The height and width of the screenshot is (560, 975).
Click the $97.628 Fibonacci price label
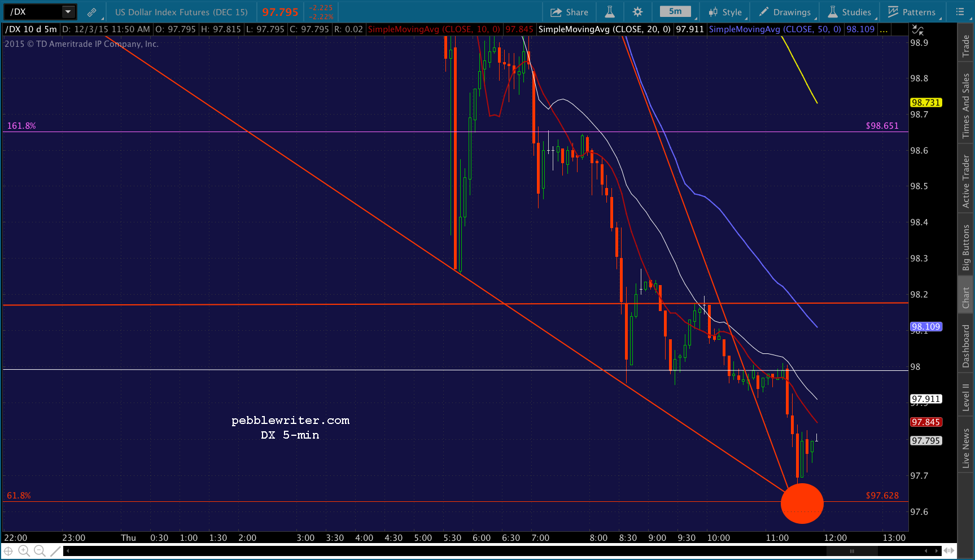point(882,496)
